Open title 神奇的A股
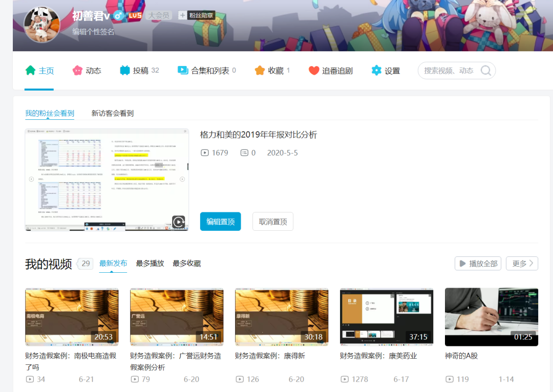 [x=461, y=356]
